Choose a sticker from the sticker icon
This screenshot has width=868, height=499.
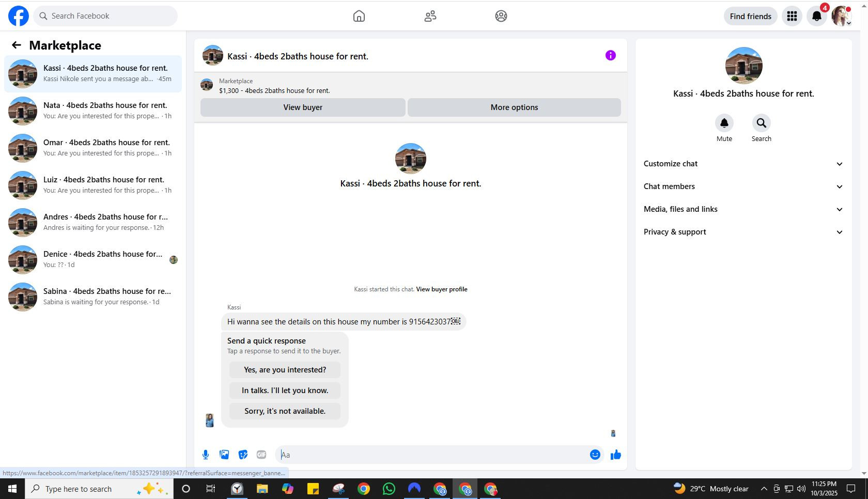point(243,455)
